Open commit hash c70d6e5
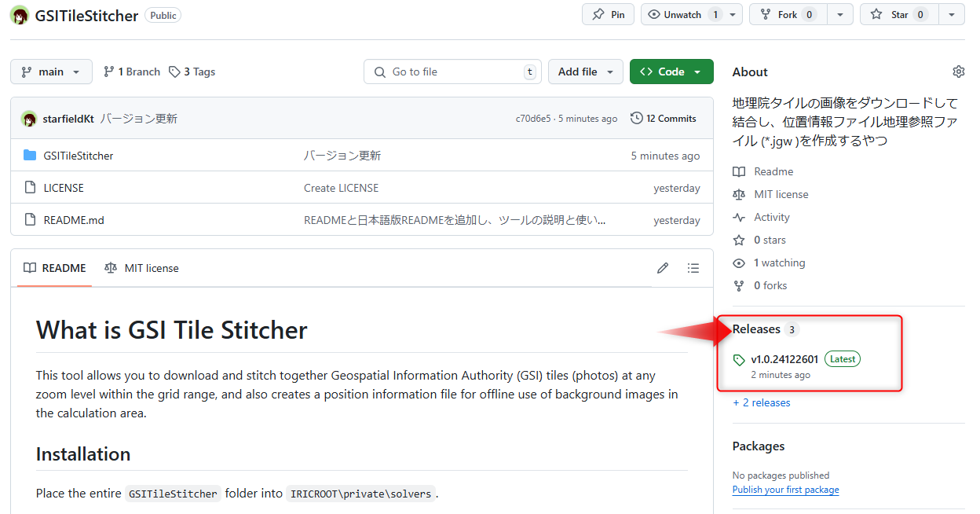 (533, 119)
